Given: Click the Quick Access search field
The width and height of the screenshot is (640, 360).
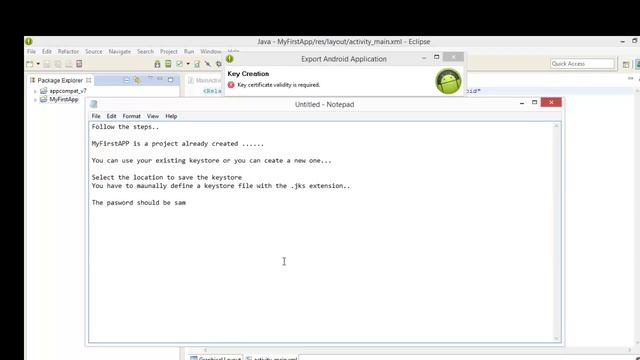Looking at the screenshot, I should [582, 64].
